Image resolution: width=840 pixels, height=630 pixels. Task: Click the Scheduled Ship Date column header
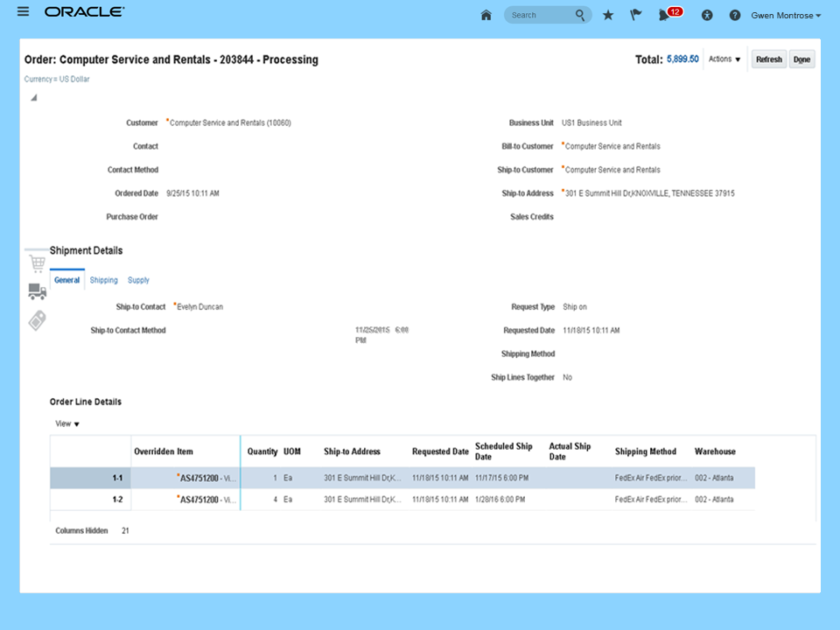click(504, 451)
